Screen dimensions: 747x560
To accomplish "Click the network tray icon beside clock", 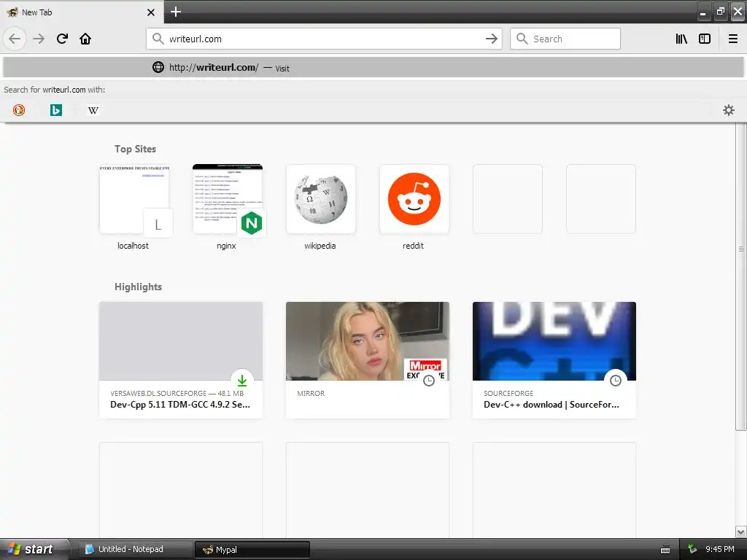I will 692,550.
